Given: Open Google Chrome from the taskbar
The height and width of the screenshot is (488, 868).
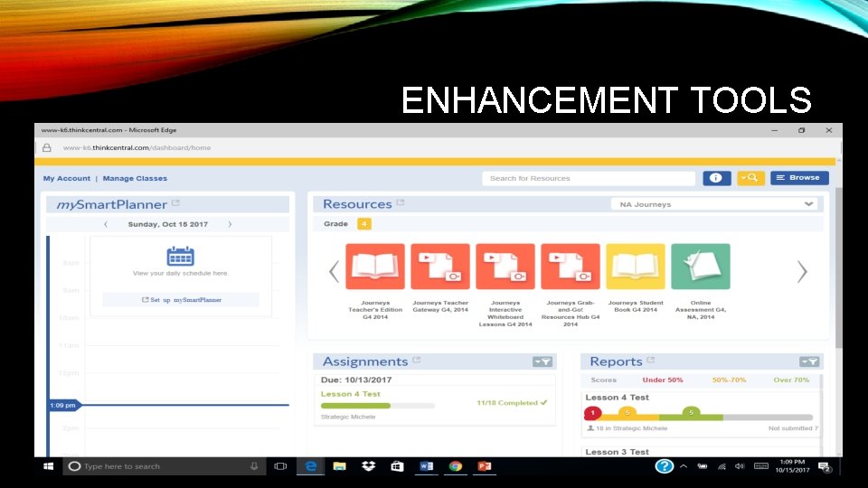Looking at the screenshot, I should [456, 466].
